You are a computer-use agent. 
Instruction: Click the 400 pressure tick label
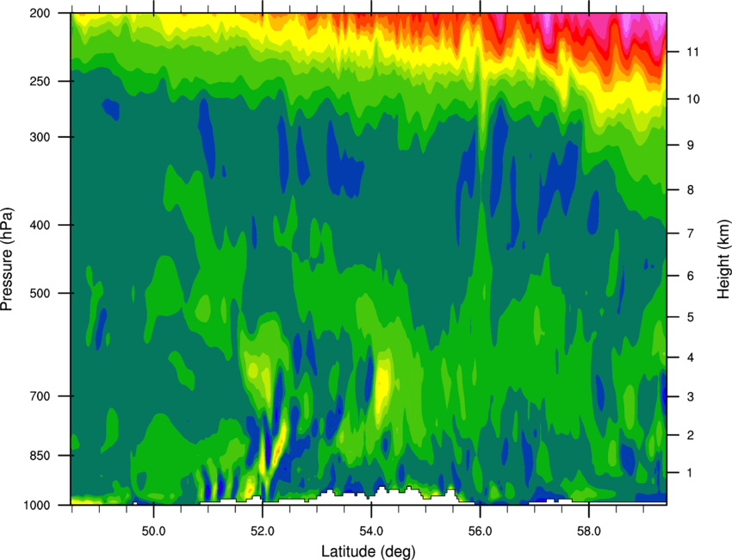[40, 225]
